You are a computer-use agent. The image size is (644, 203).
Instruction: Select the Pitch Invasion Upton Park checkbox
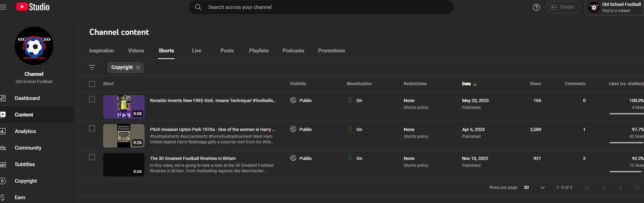click(x=92, y=128)
